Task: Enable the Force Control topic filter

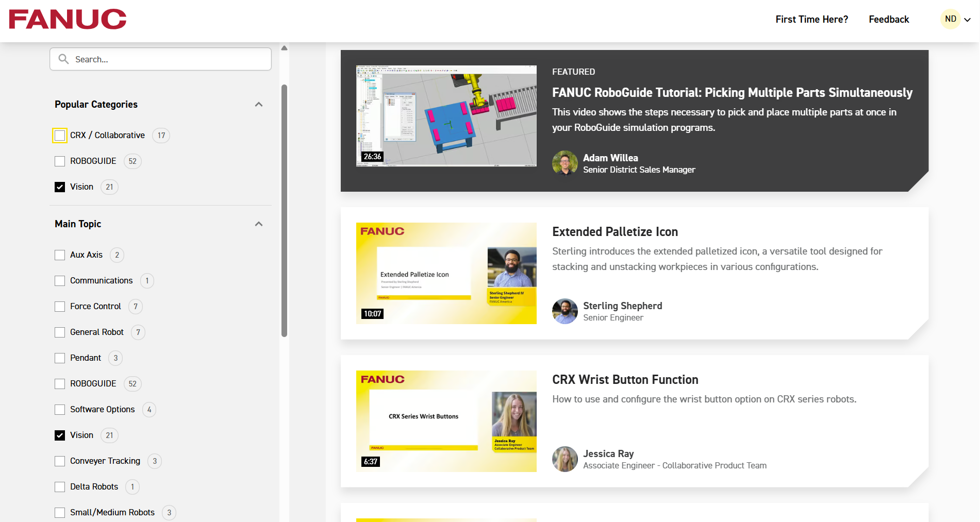Action: pos(60,307)
